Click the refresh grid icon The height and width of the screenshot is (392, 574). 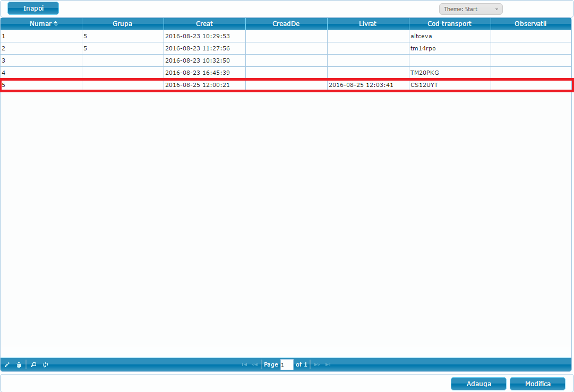pos(45,364)
